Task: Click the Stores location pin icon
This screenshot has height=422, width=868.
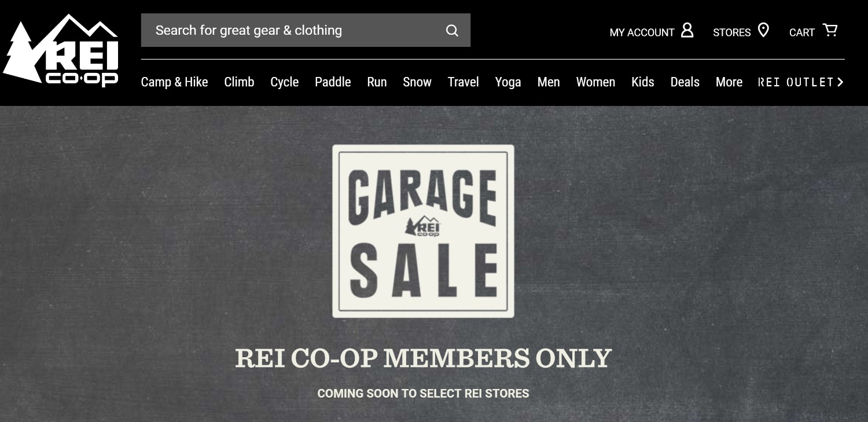Action: 763,30
